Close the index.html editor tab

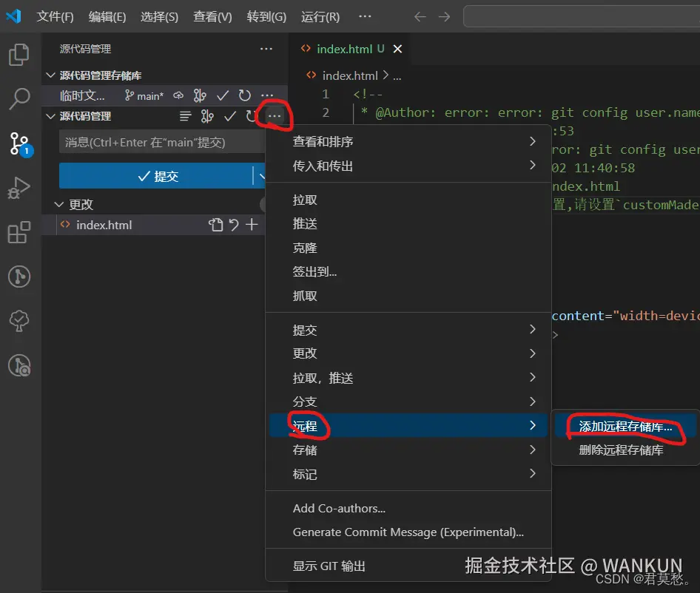coord(397,49)
